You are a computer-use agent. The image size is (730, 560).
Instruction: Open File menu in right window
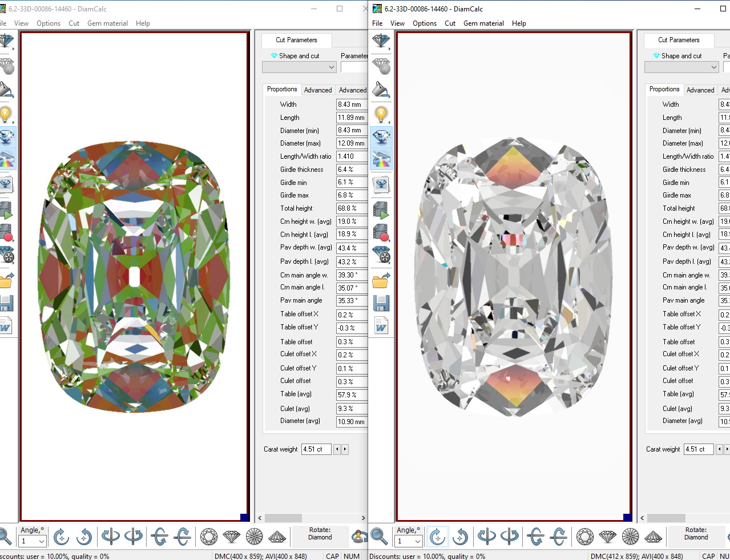pos(377,23)
